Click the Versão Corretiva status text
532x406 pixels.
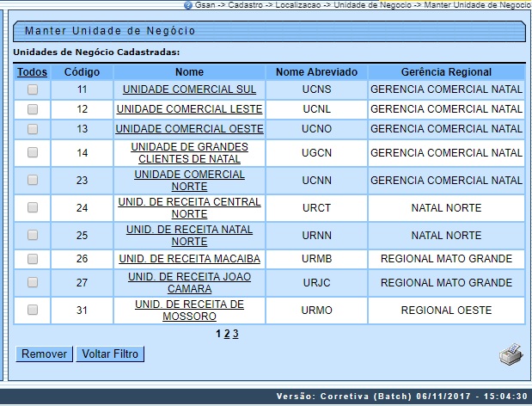(402, 397)
